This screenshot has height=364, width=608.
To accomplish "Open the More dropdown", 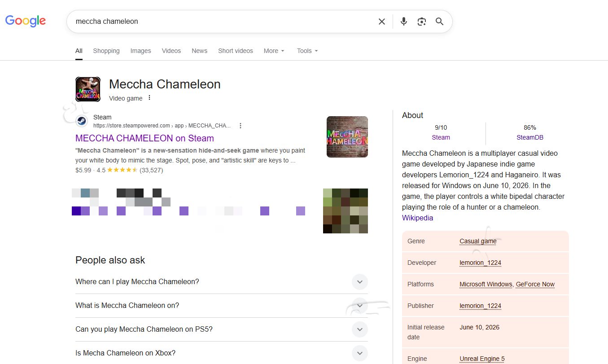I will click(x=274, y=51).
